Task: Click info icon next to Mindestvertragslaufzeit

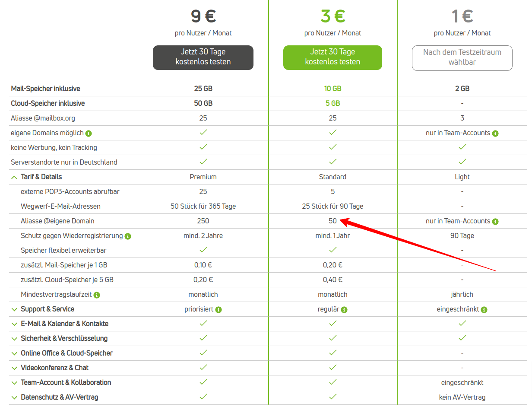Action: pyautogui.click(x=97, y=295)
